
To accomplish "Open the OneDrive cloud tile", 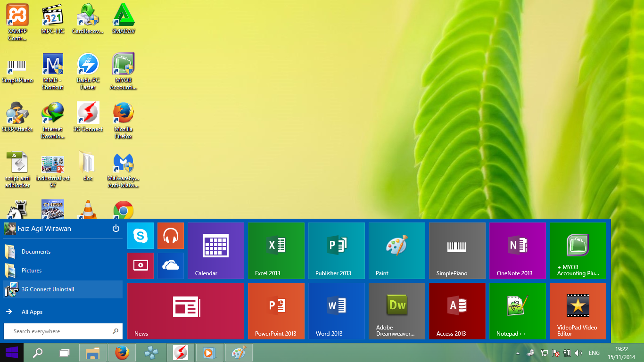I will (x=170, y=265).
